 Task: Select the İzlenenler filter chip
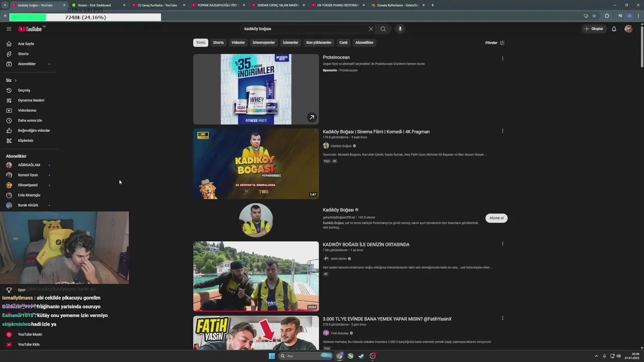(290, 43)
